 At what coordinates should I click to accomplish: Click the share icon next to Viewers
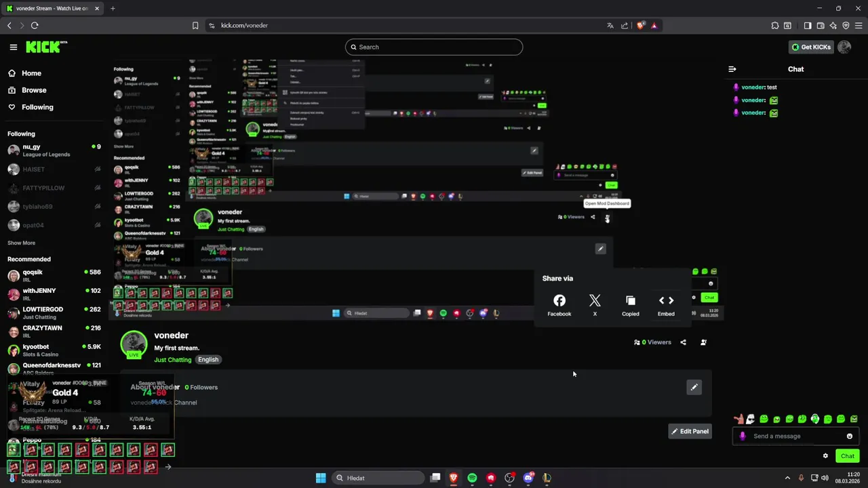[683, 342]
